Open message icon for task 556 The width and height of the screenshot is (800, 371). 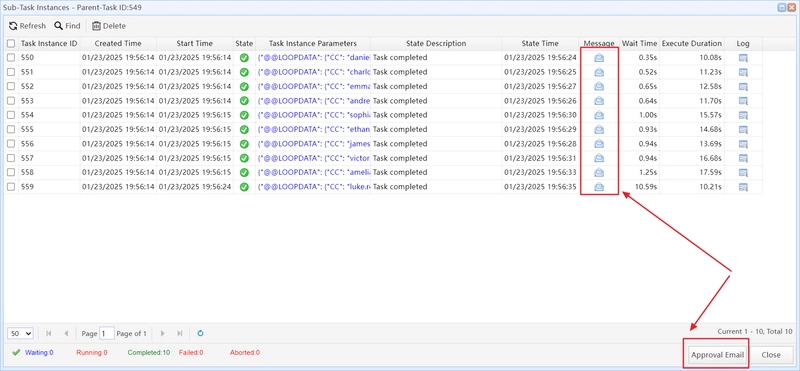pos(599,144)
